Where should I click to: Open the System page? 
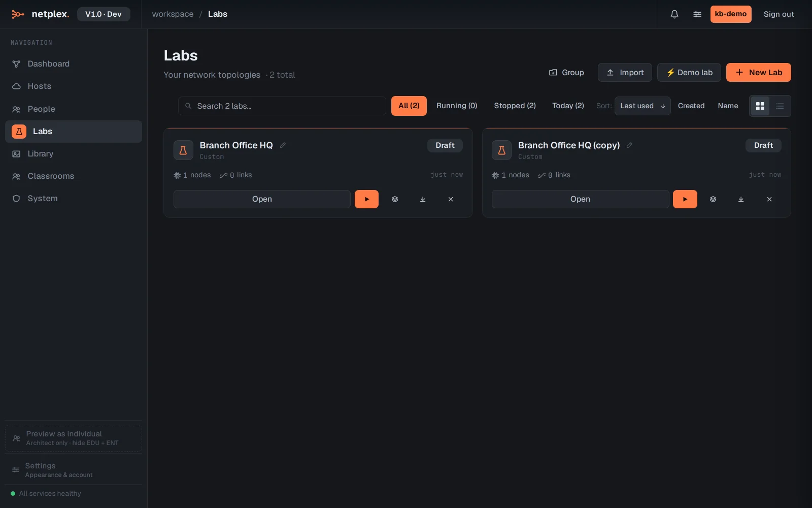pos(74,199)
